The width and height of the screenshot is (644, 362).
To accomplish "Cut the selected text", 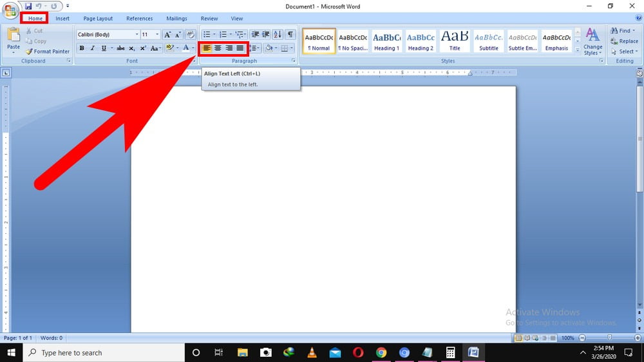I will click(x=34, y=31).
